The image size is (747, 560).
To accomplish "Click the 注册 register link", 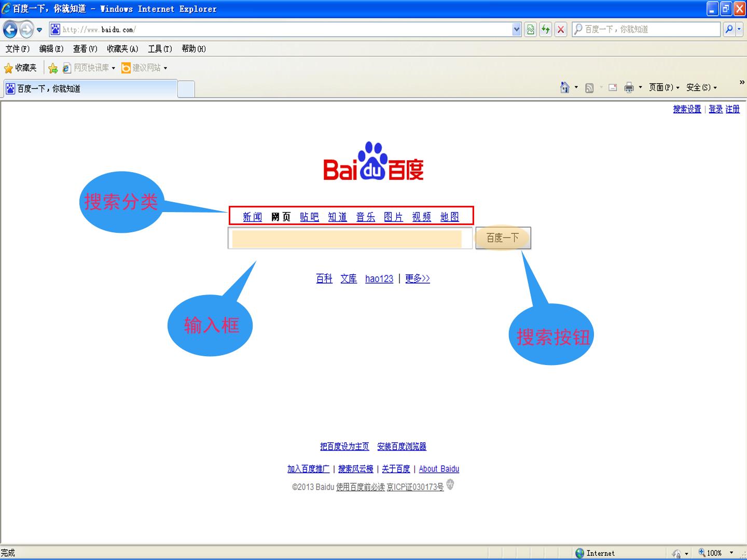I will [732, 109].
